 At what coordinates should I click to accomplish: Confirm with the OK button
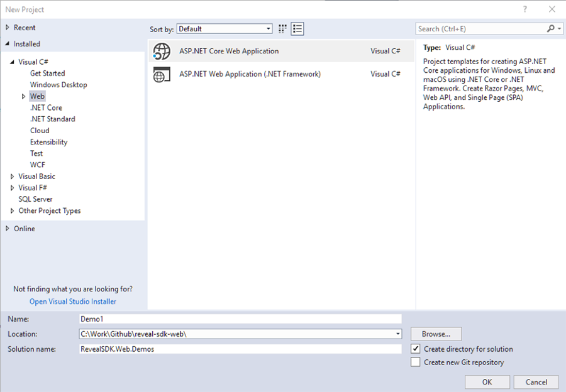(487, 381)
